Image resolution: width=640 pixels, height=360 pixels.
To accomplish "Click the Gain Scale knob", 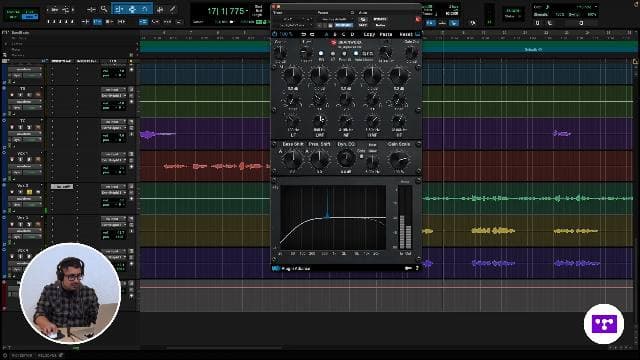I will tap(398, 160).
